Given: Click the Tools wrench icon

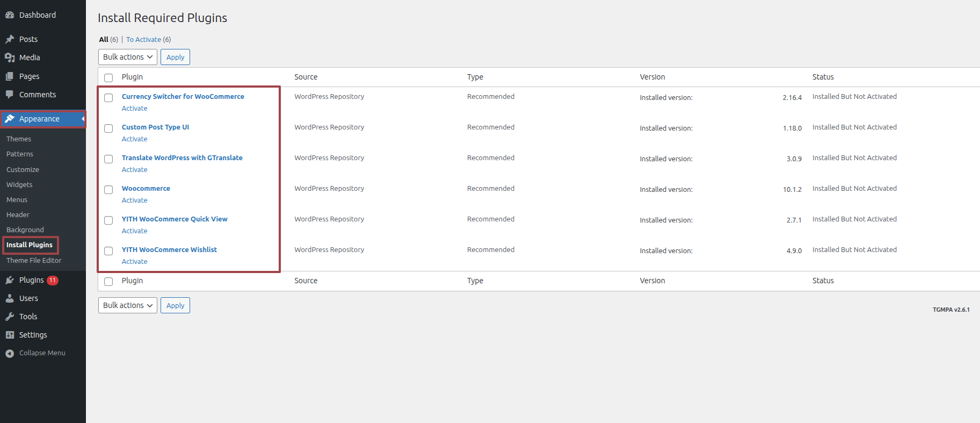Looking at the screenshot, I should [x=10, y=317].
